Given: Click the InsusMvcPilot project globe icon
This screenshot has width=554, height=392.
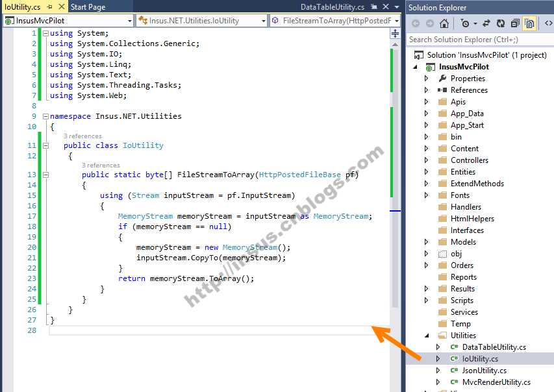Looking at the screenshot, I should click(x=430, y=67).
